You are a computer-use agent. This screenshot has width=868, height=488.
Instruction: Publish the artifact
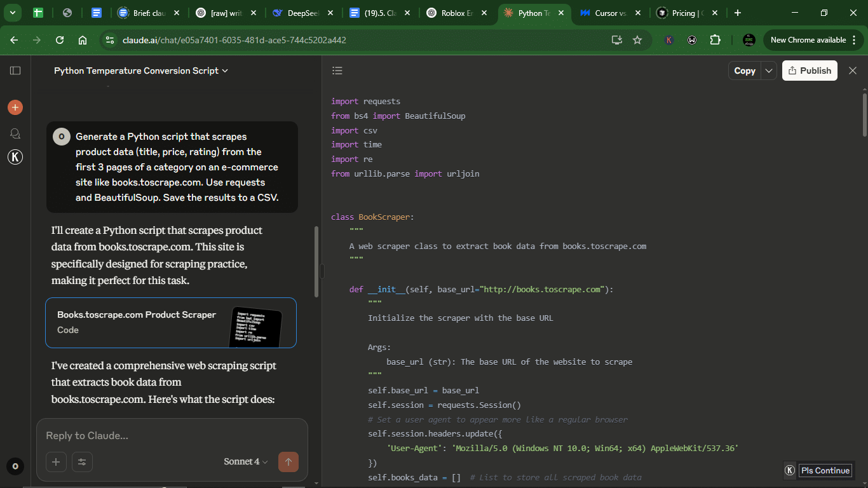pyautogui.click(x=810, y=71)
